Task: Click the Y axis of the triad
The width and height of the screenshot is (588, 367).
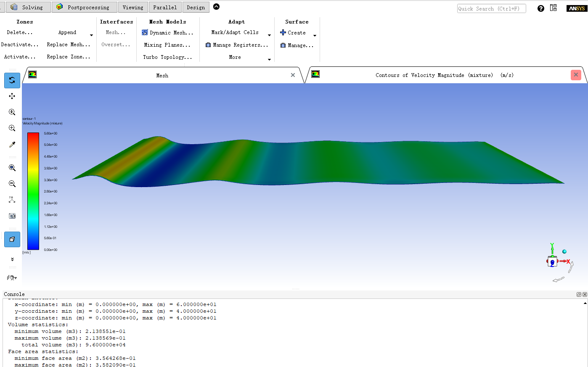Action: 552,248
